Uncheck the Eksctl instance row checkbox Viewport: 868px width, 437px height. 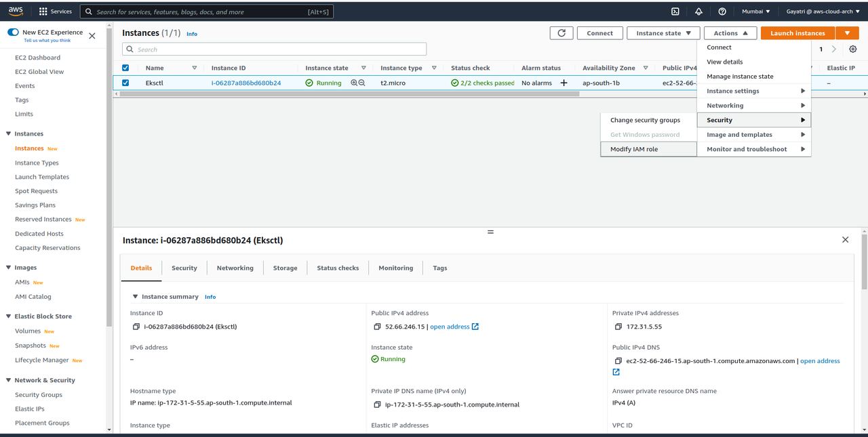125,83
